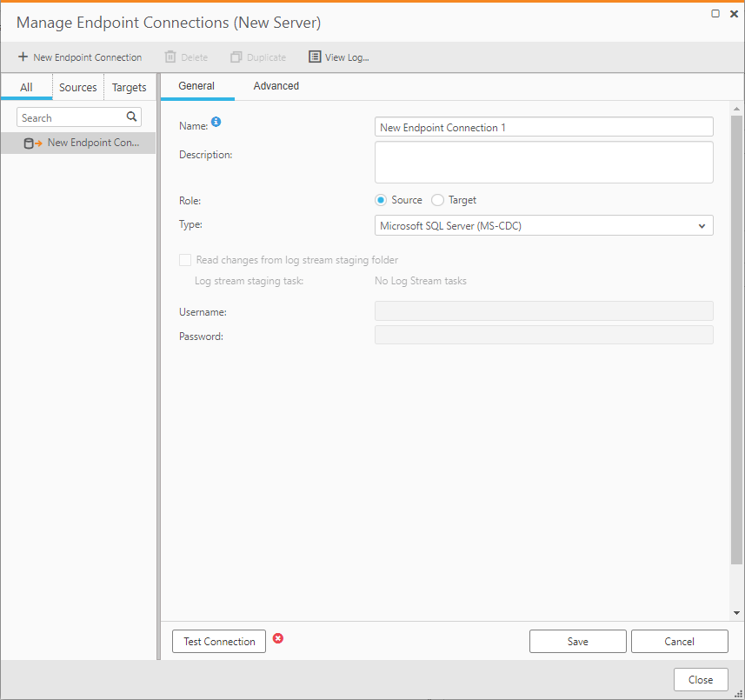This screenshot has width=745, height=700.
Task: Click the Test Connection button
Action: point(218,641)
